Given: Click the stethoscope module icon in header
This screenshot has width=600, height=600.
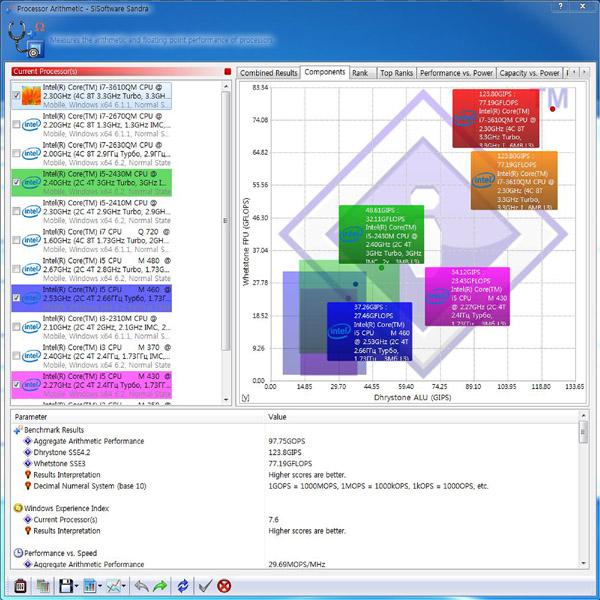Looking at the screenshot, I should point(26,39).
